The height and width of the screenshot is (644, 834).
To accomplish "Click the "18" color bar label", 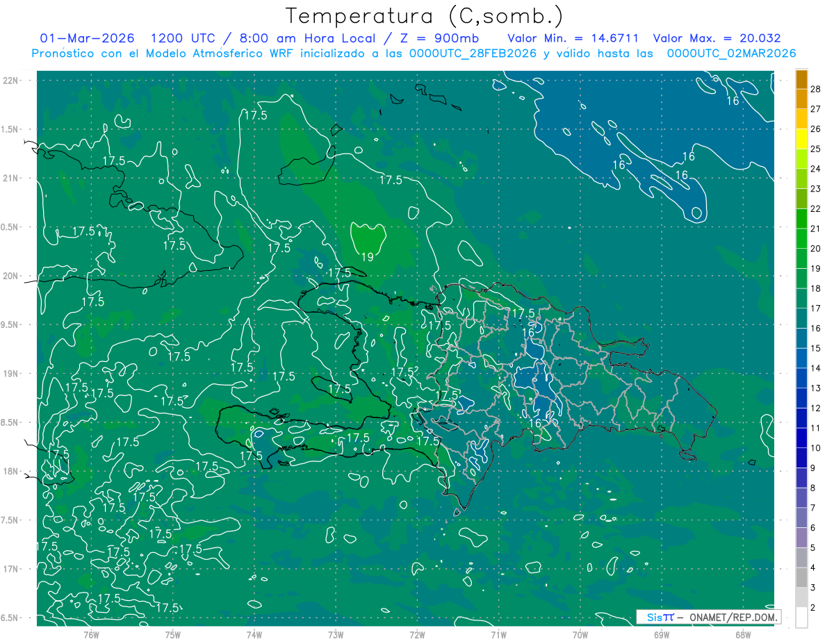I will pos(816,288).
